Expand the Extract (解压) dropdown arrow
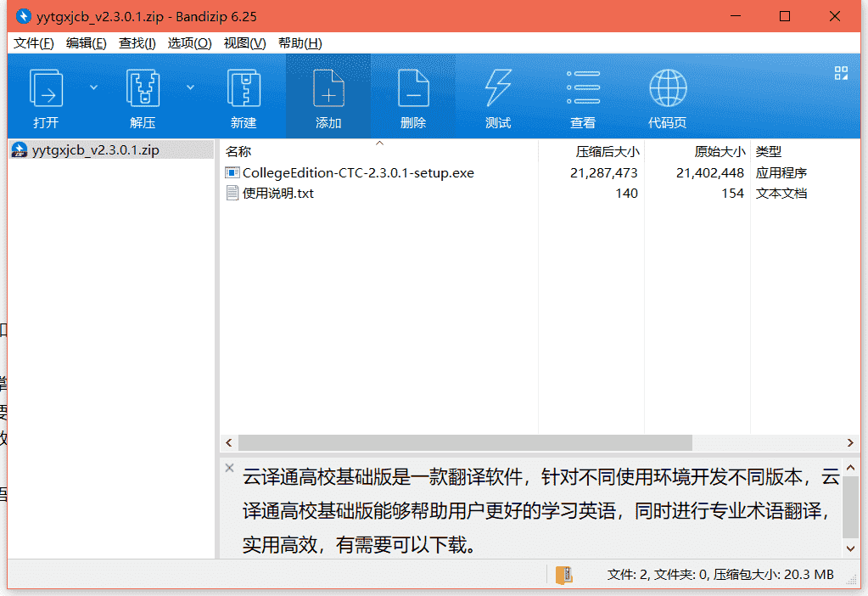Screen dimensions: 868x596 pos(190,87)
